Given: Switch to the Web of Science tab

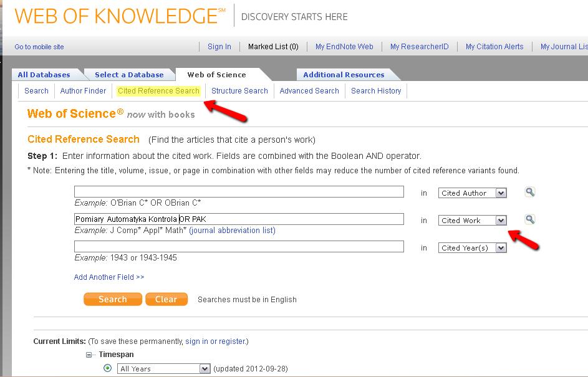Looking at the screenshot, I should click(x=217, y=75).
